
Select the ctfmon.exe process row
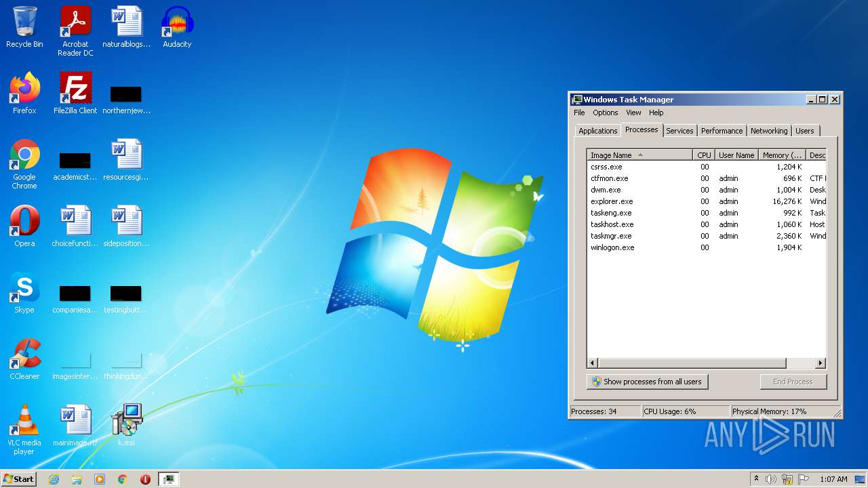pos(707,178)
